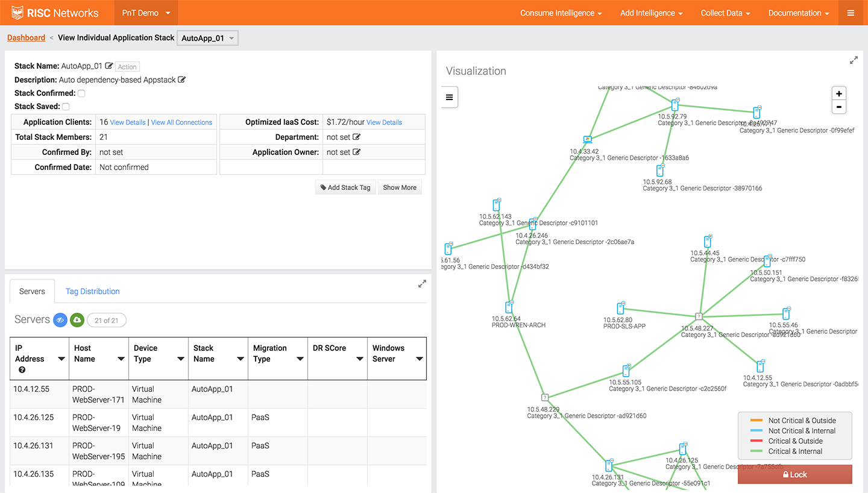Select the PROD-WREN-ARCH node icon
Image resolution: width=868 pixels, height=493 pixels.
point(509,307)
